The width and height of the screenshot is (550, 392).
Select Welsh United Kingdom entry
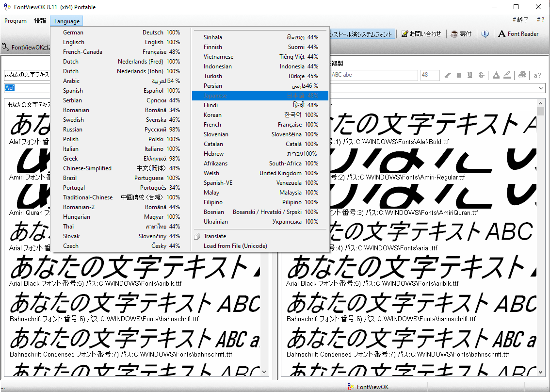pyautogui.click(x=260, y=173)
